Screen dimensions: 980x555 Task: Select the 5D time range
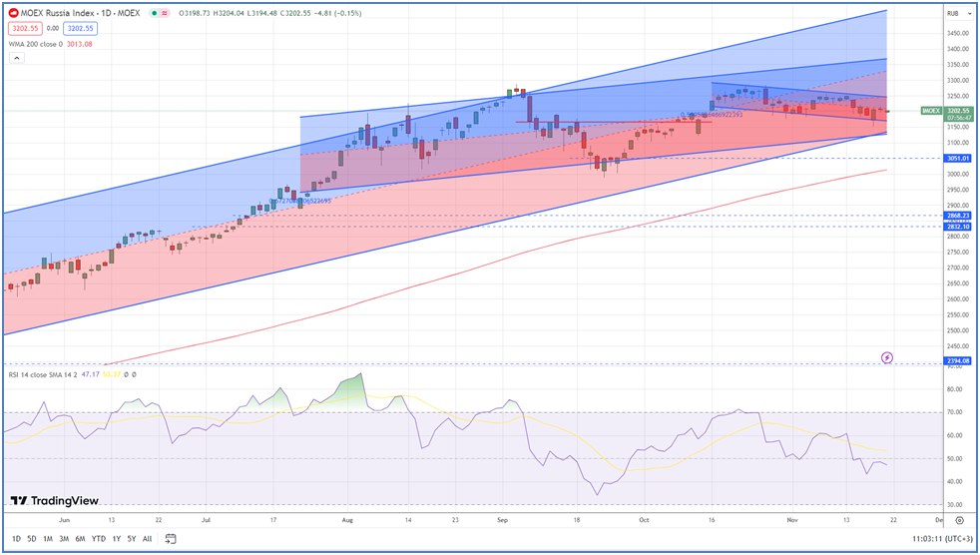click(x=32, y=539)
